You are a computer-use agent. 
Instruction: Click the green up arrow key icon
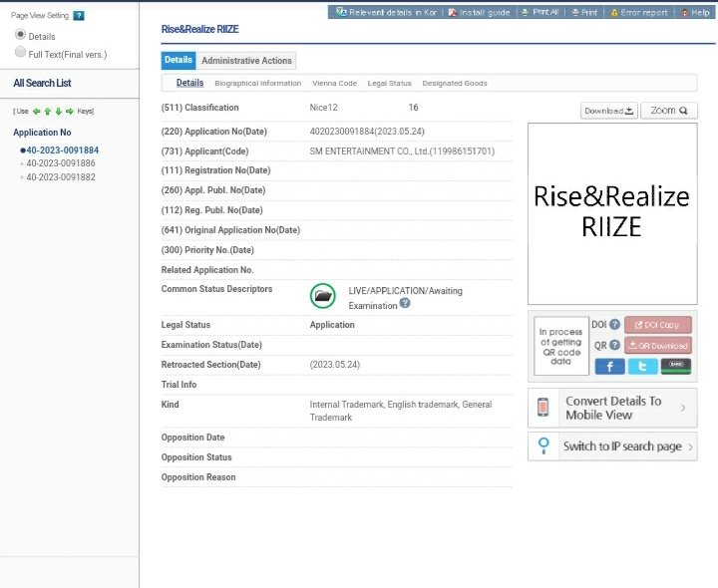tap(47, 112)
